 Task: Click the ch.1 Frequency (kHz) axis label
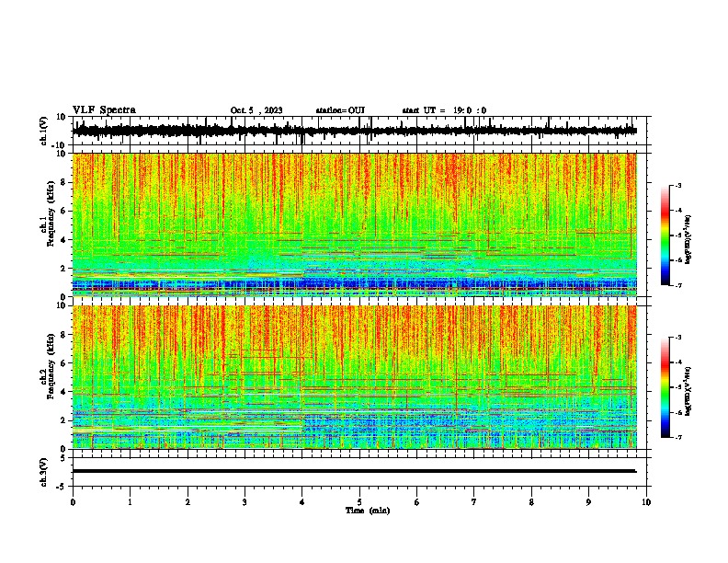pyautogui.click(x=49, y=214)
